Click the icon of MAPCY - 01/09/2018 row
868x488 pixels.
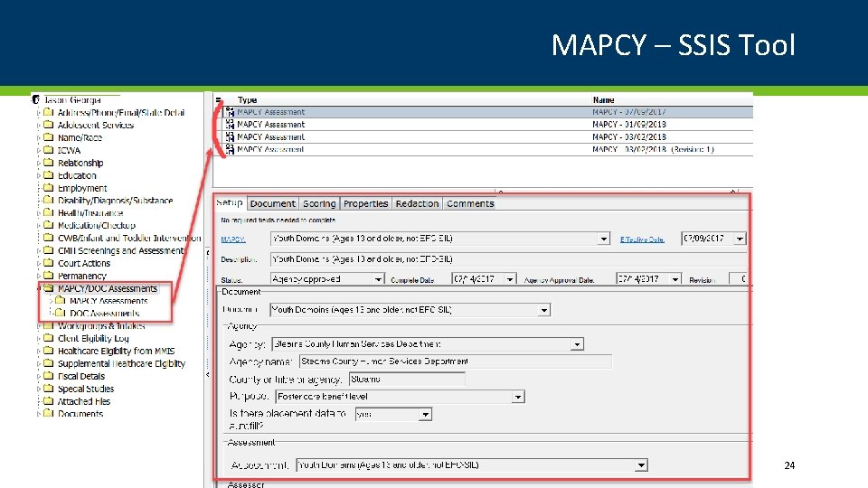click(230, 125)
